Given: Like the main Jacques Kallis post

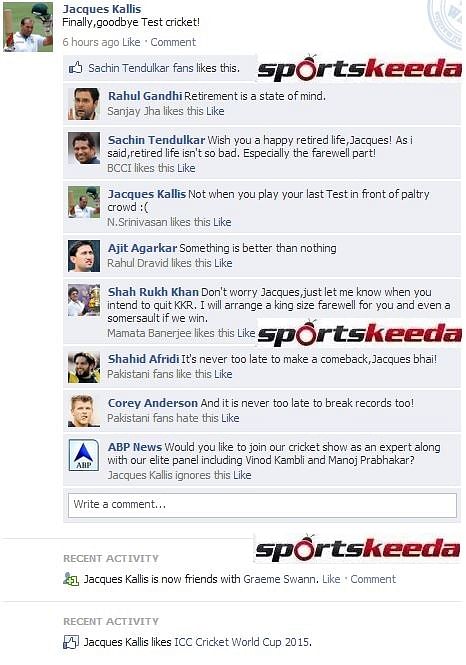Looking at the screenshot, I should point(131,42).
